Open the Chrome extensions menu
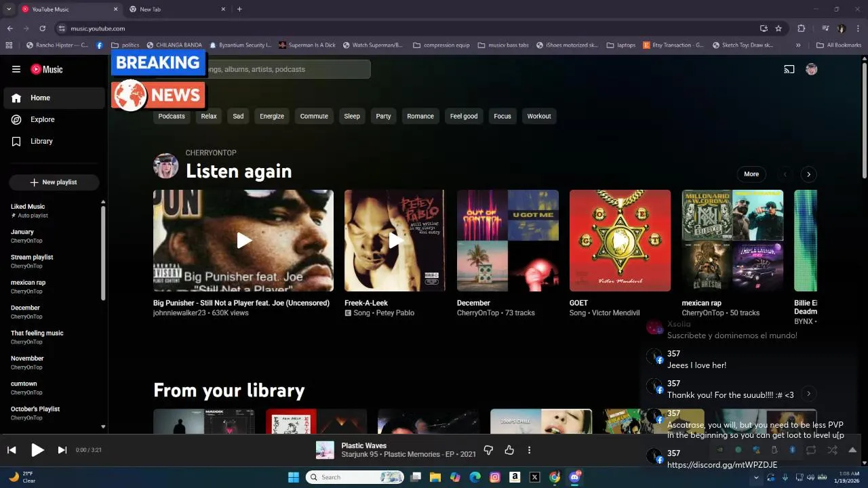The height and width of the screenshot is (488, 868). (801, 28)
